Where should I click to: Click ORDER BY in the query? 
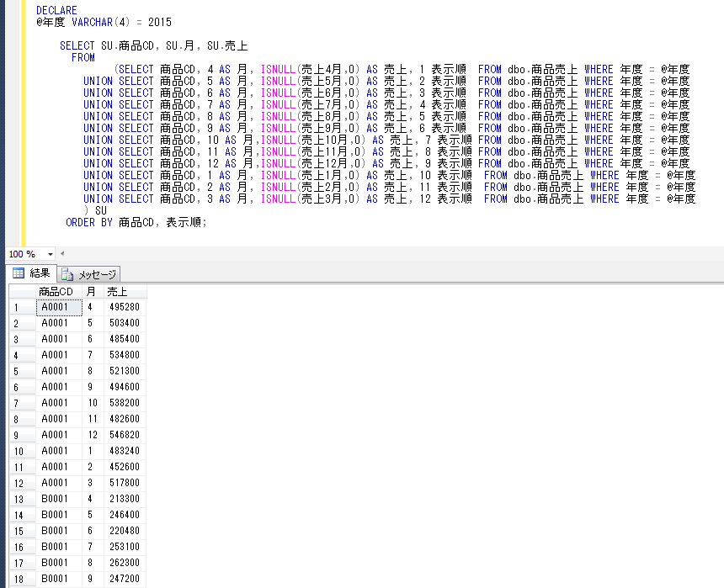[89, 222]
